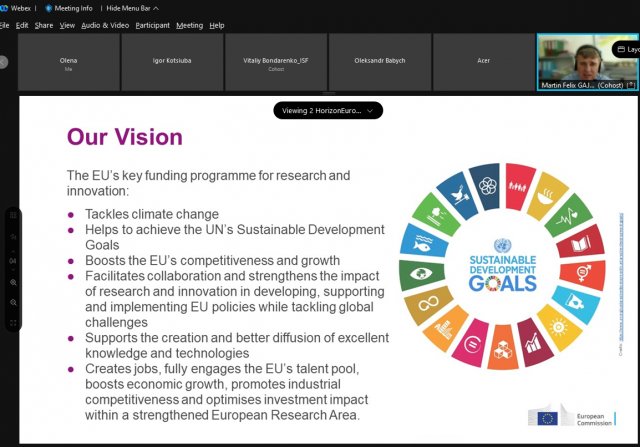The width and height of the screenshot is (640, 447).
Task: Select Vitaliy Bondarenko_ISF participant tile
Action: (x=276, y=62)
